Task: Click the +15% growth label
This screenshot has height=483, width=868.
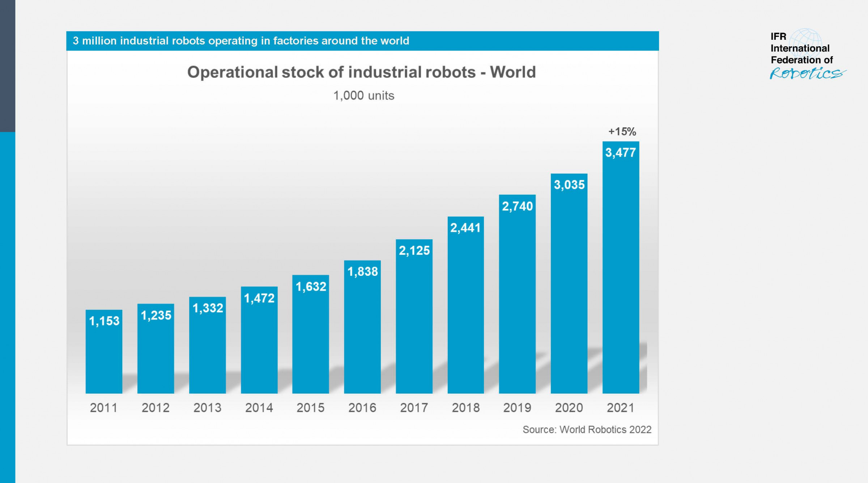Action: pos(622,132)
